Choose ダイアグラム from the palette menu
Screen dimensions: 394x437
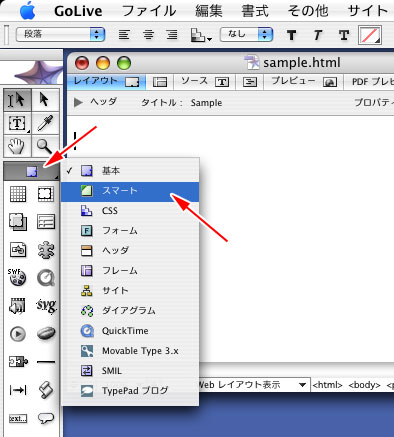(x=130, y=311)
